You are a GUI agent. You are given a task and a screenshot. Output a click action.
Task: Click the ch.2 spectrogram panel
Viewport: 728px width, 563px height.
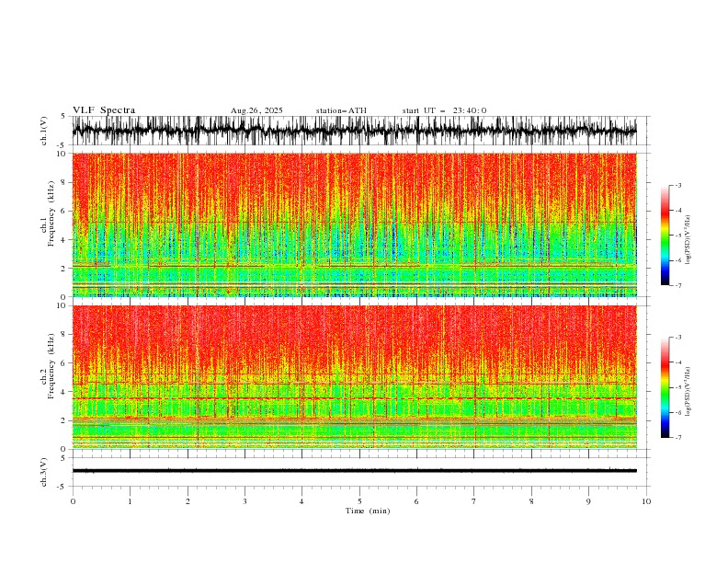pos(354,377)
